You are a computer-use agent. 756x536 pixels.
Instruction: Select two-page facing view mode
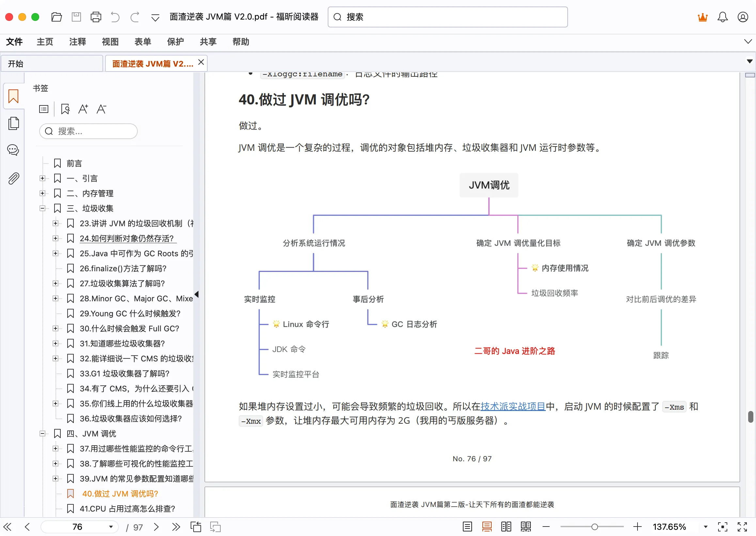pyautogui.click(x=506, y=527)
